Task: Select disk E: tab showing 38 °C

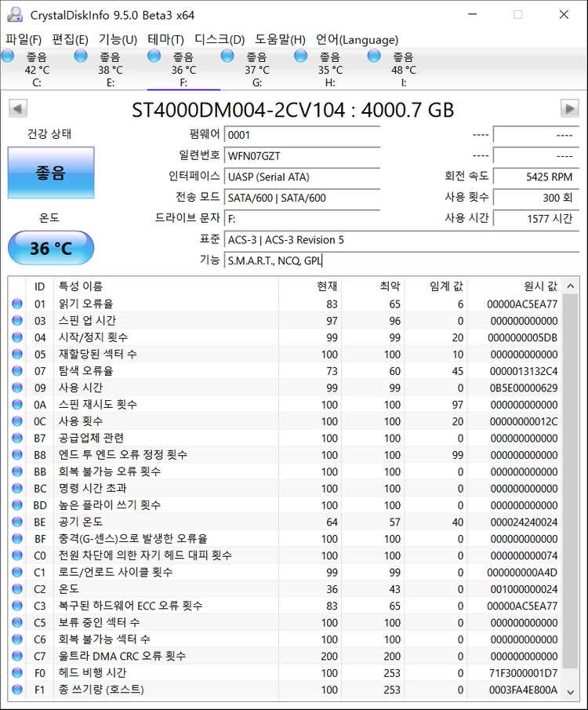Action: point(111,70)
